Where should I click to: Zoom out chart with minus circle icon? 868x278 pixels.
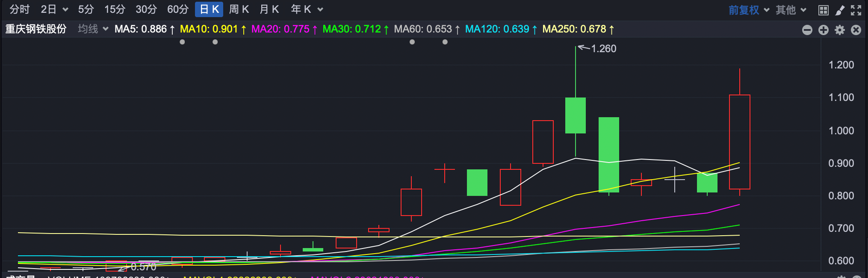(807, 30)
